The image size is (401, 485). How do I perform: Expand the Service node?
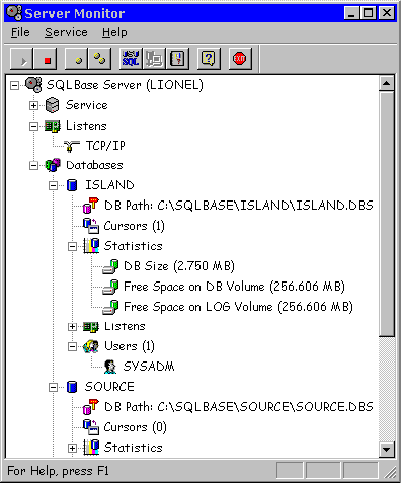(33, 106)
